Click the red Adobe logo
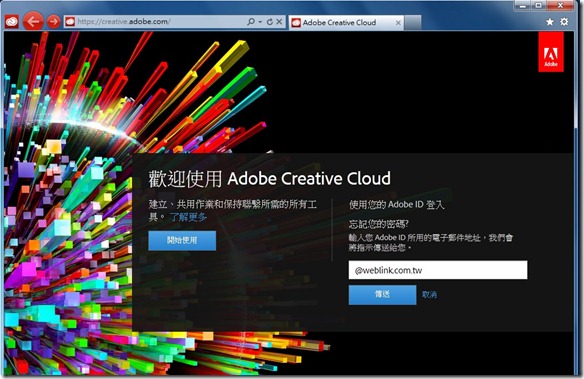The width and height of the screenshot is (584, 379). pos(551,52)
